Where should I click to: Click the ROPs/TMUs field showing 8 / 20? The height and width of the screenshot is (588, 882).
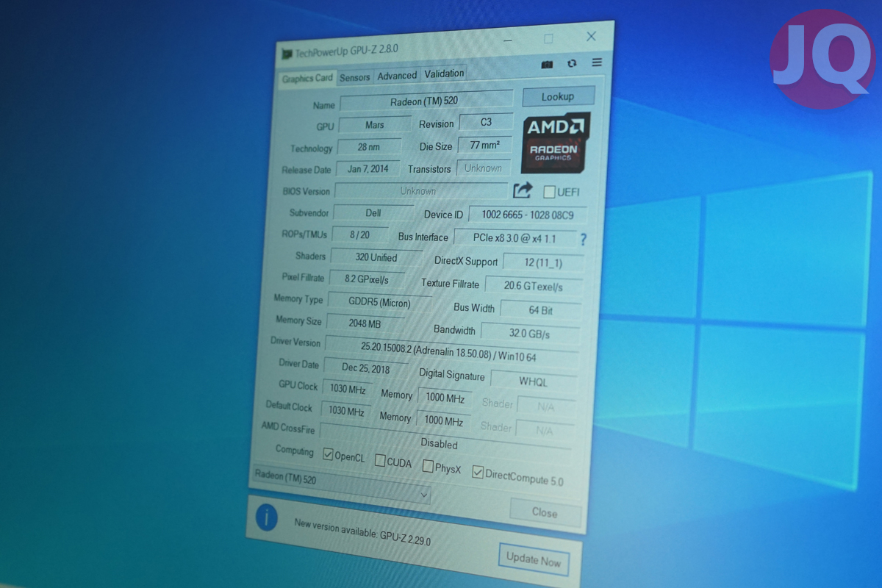[360, 235]
